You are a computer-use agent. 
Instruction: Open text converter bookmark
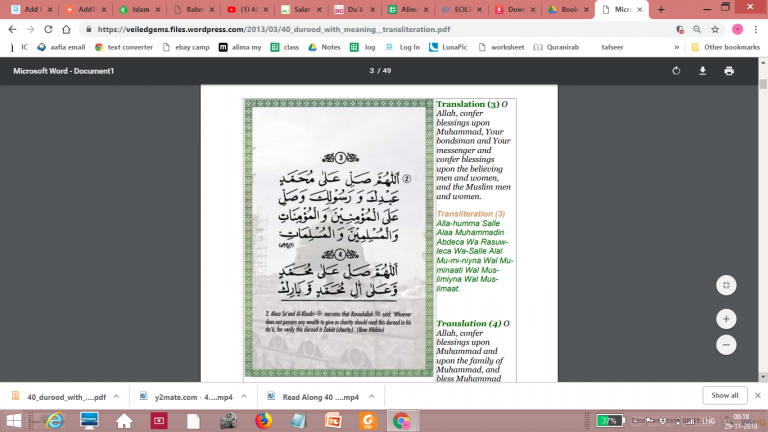(124, 47)
